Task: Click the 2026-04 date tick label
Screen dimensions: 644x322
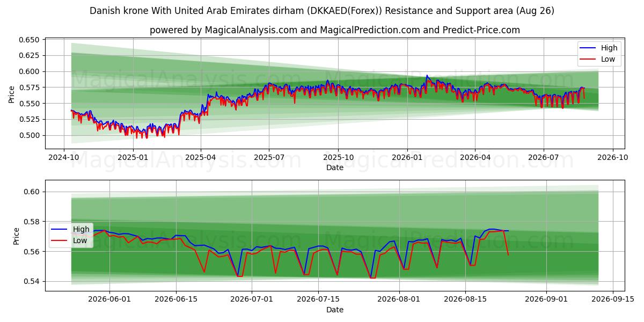Action: pyautogui.click(x=474, y=158)
